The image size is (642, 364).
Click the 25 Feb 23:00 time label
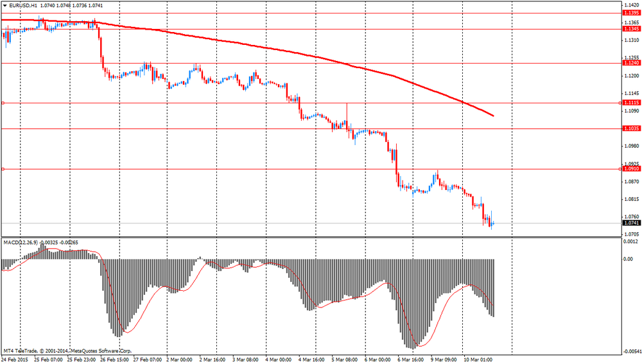(x=81, y=360)
